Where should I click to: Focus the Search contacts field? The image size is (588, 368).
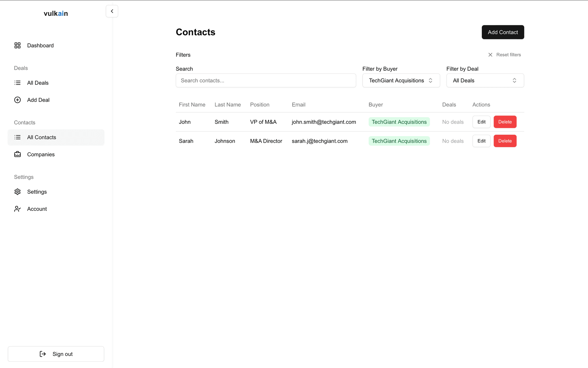coord(266,80)
